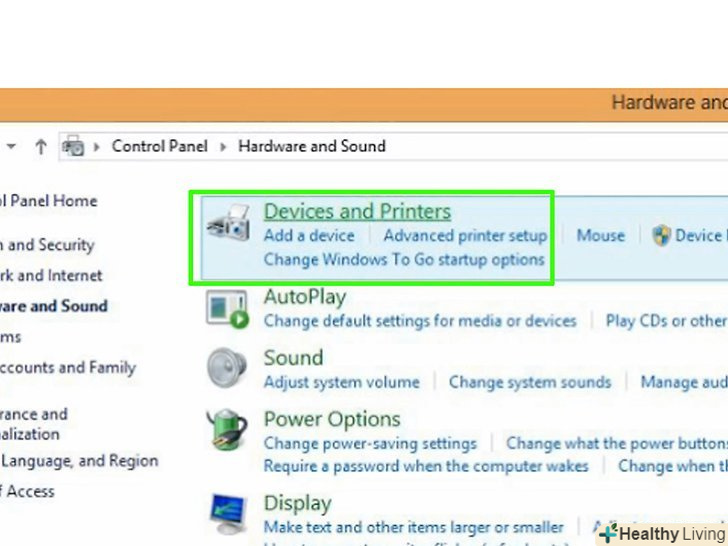This screenshot has height=546, width=728.
Task: Click the shield icon beside Device link
Action: click(x=662, y=235)
